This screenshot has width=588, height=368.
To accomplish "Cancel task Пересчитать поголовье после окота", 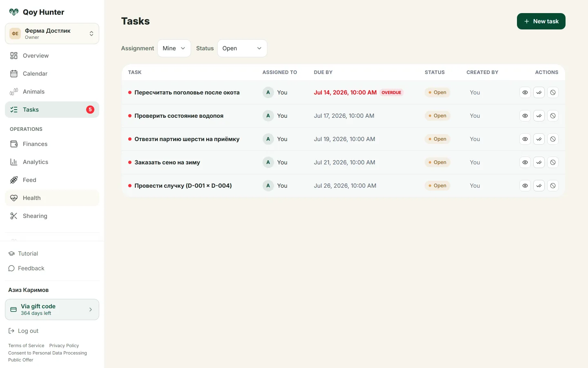I will coord(553,92).
